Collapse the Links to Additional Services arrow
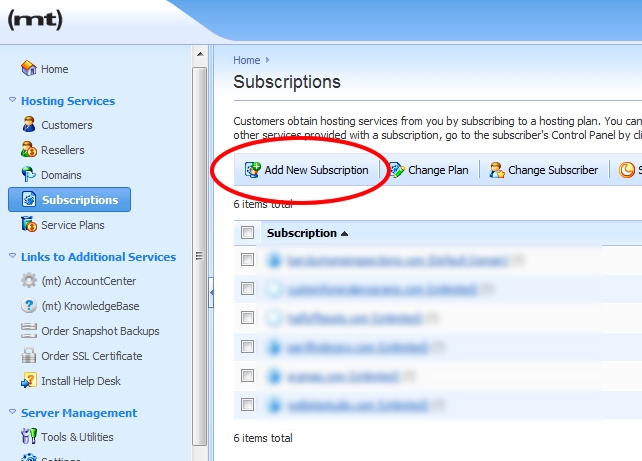The image size is (642, 461). coord(12,255)
